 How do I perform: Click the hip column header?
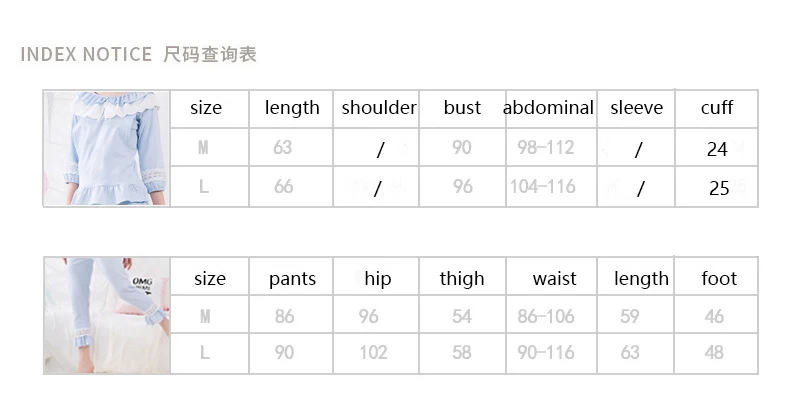point(377,279)
